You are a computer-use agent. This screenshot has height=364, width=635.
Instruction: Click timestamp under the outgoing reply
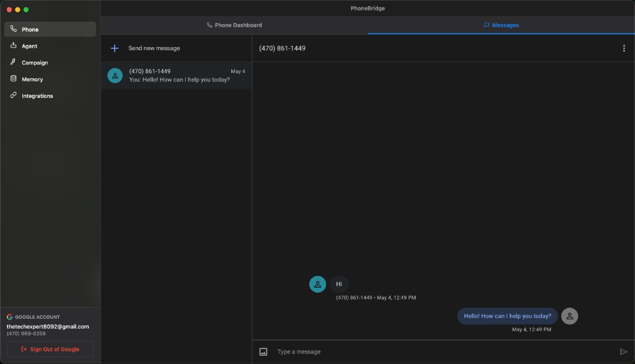(531, 329)
